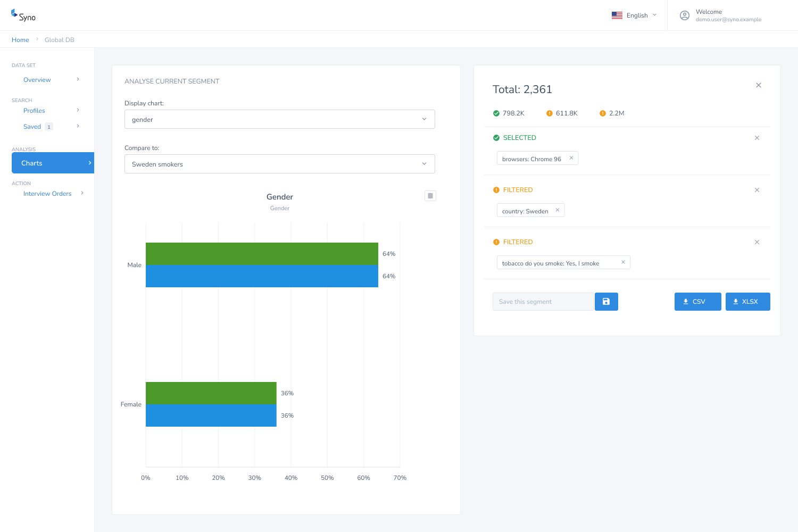This screenshot has height=532, width=798.
Task: Download segment as CSV
Action: click(698, 302)
